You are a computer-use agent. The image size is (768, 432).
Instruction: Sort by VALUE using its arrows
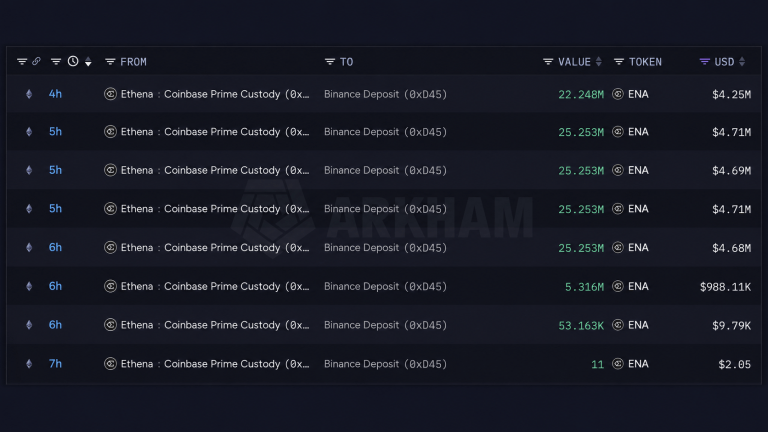pyautogui.click(x=599, y=62)
